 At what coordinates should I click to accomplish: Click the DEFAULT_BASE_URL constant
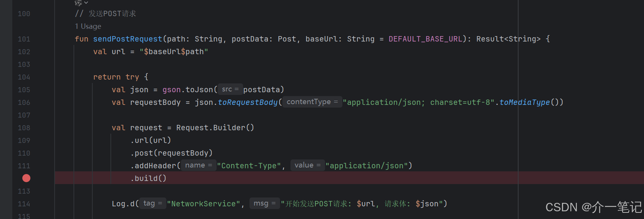click(x=425, y=39)
